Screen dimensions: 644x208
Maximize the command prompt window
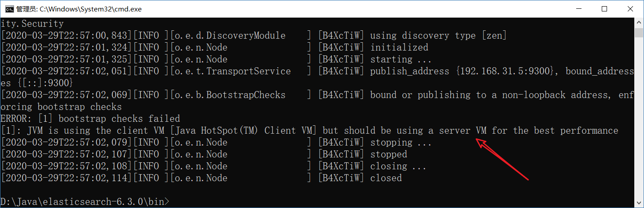click(604, 9)
